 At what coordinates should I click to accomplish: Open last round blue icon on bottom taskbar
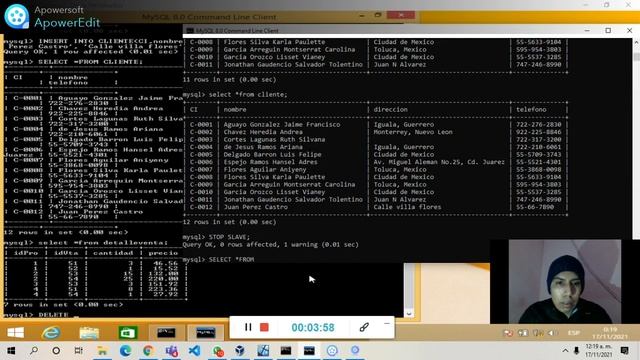[x=355, y=350]
